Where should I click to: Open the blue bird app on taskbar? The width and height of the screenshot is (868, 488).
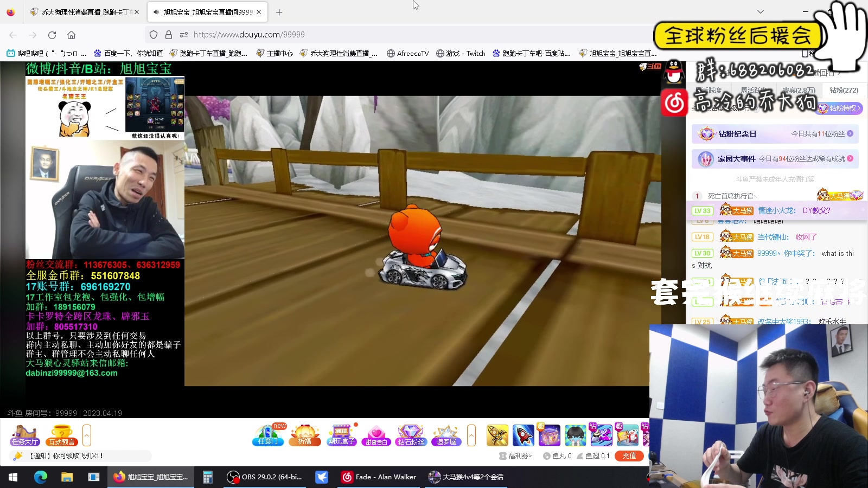coord(322,477)
